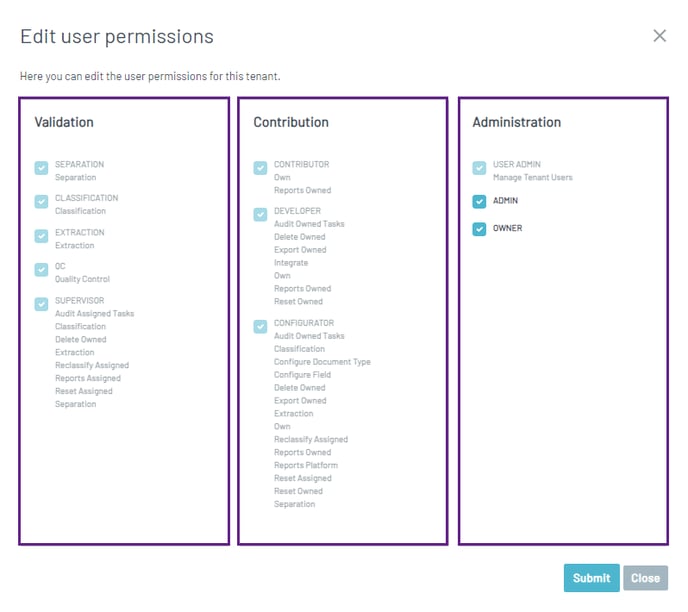Click the gray Close button

click(x=645, y=578)
